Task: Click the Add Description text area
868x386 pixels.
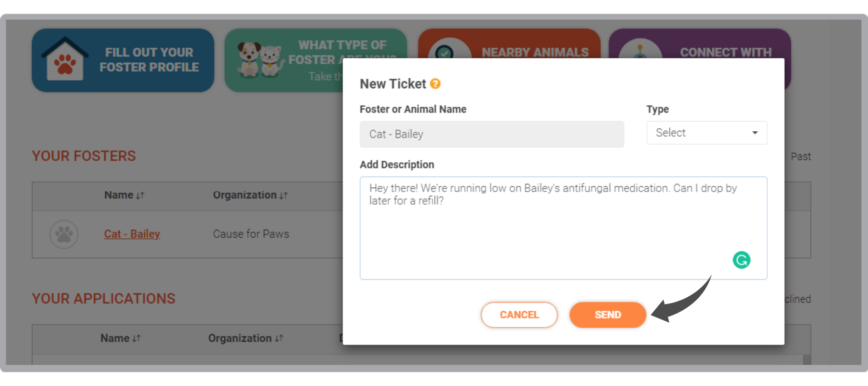Action: (563, 228)
